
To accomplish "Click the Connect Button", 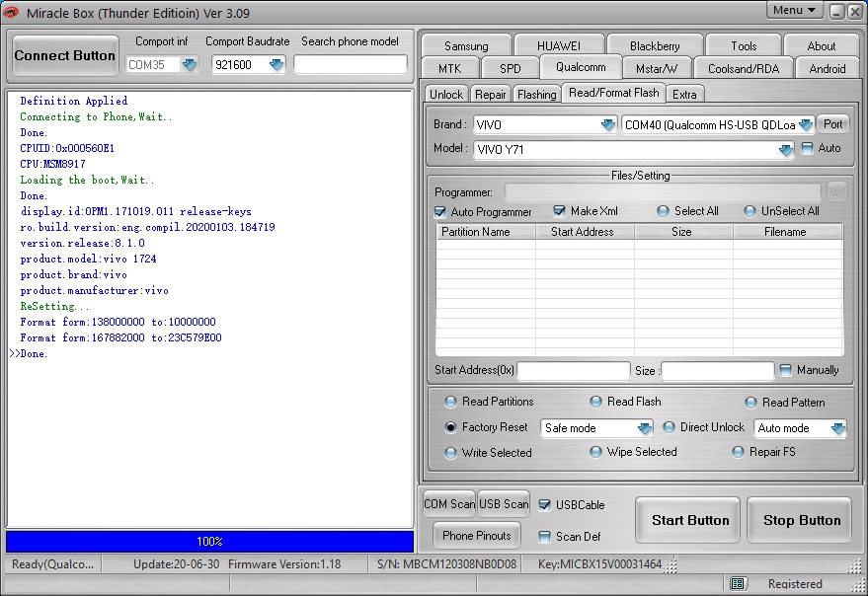I will (65, 55).
